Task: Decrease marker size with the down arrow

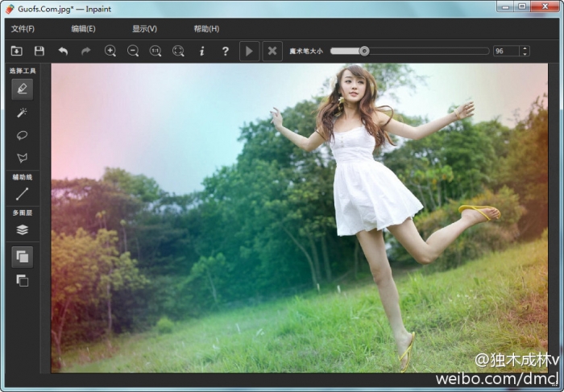Action: click(525, 54)
